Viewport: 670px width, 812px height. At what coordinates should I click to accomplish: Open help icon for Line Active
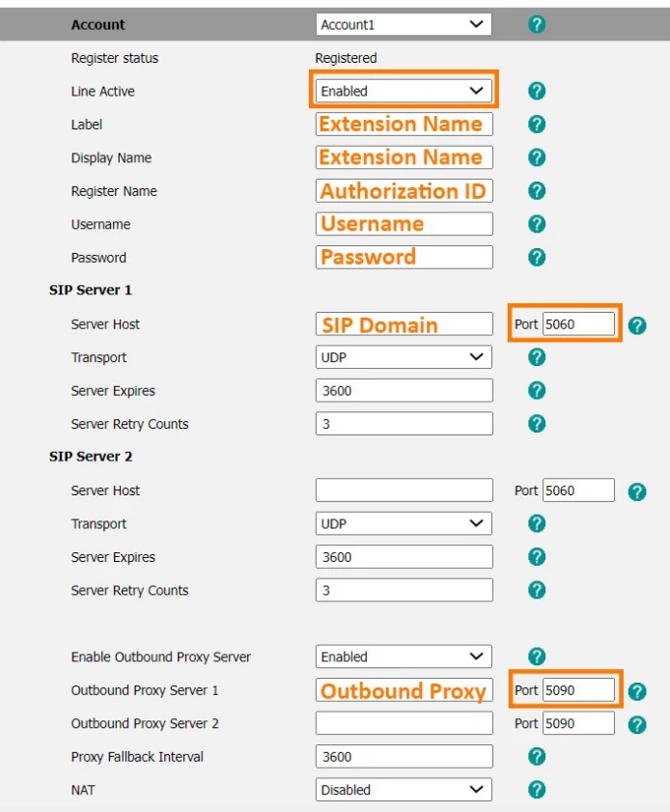click(x=537, y=91)
